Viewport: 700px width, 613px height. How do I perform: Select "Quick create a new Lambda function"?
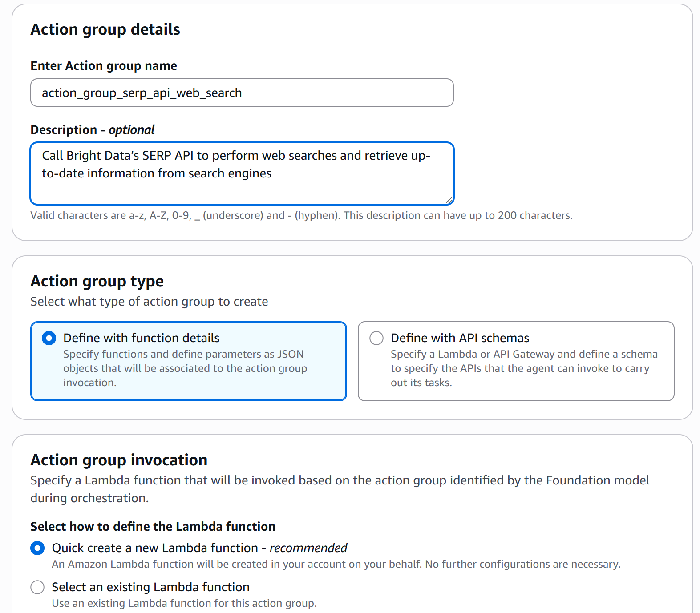(x=37, y=548)
